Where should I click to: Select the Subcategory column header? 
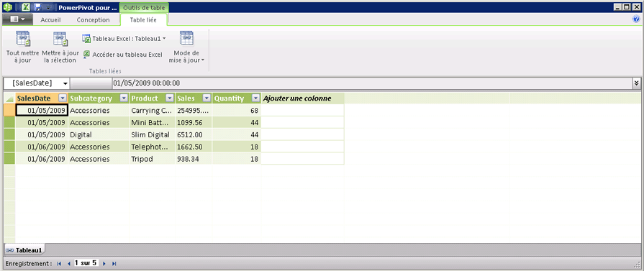click(x=99, y=98)
